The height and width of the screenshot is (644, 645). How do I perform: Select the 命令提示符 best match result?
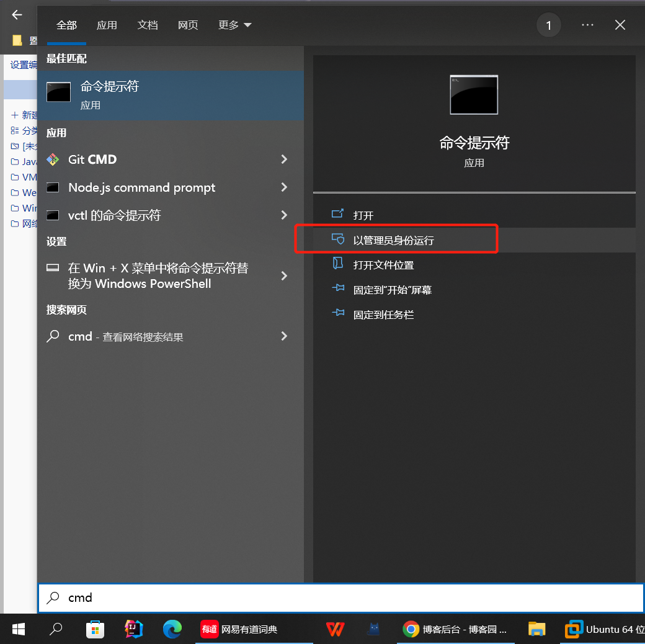click(x=171, y=95)
